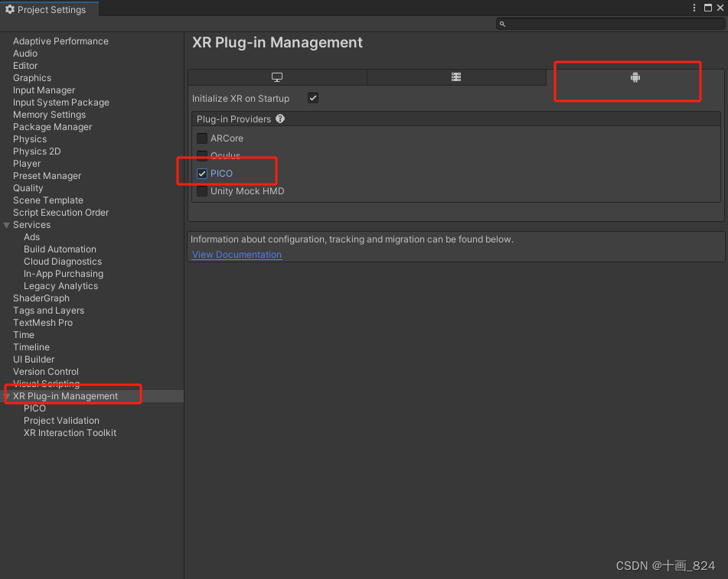The image size is (728, 579).
Task: Open the window options kebab menu
Action: [x=694, y=8]
